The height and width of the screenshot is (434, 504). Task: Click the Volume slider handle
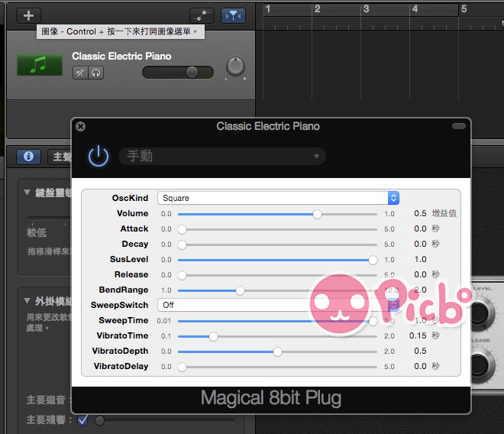(317, 214)
